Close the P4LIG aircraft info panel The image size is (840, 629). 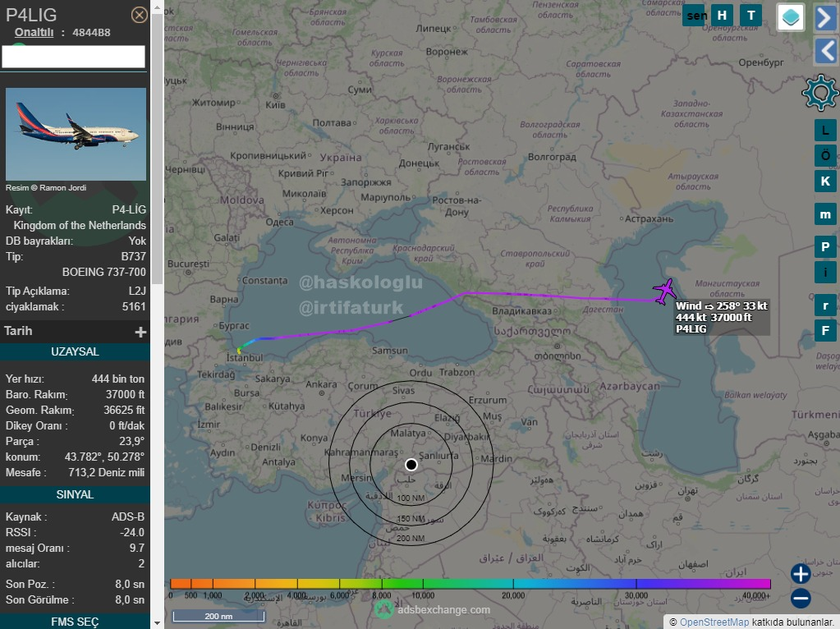pyautogui.click(x=140, y=15)
